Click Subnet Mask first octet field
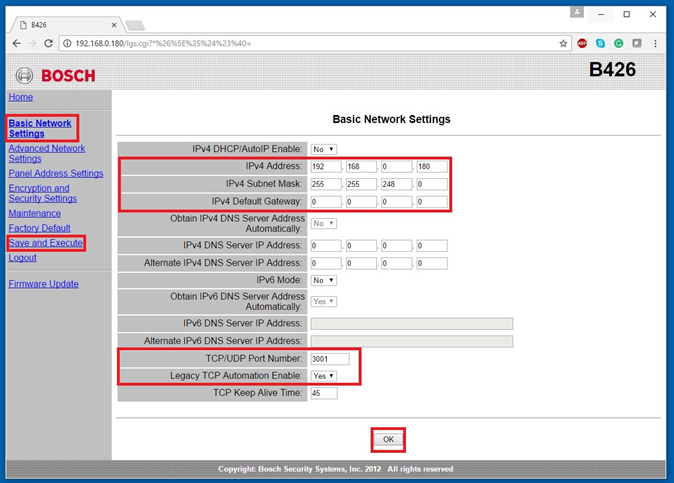This screenshot has height=483, width=674. tap(326, 184)
